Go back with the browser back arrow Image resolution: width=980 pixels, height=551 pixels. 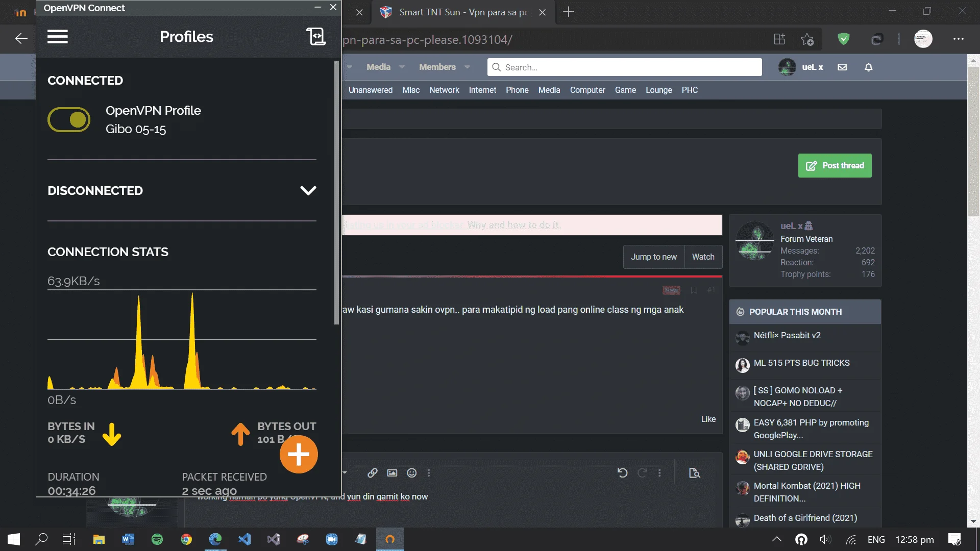pos(21,39)
